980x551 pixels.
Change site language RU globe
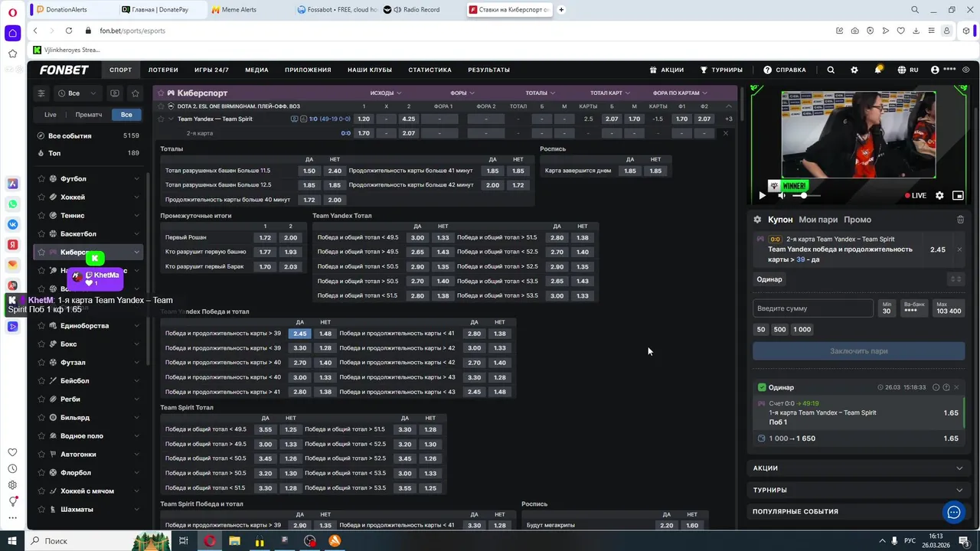coord(908,70)
